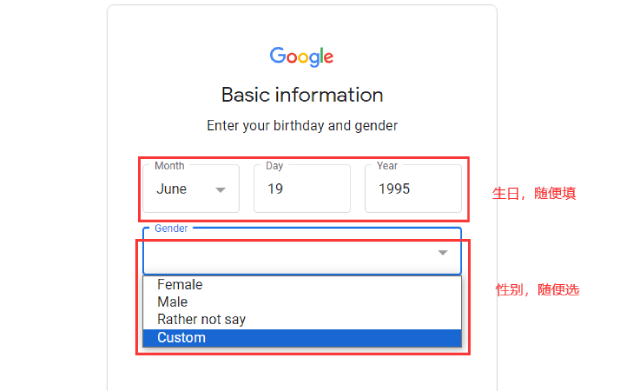Click the Enter your birthday and gender text
620x391 pixels.
click(302, 126)
